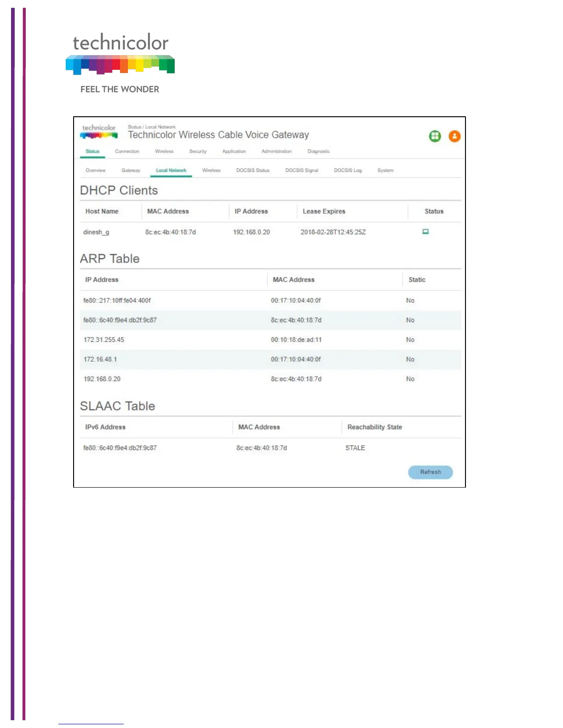Click SLAAC MAC address 8c:ec:4b:40:18:7d

262,448
